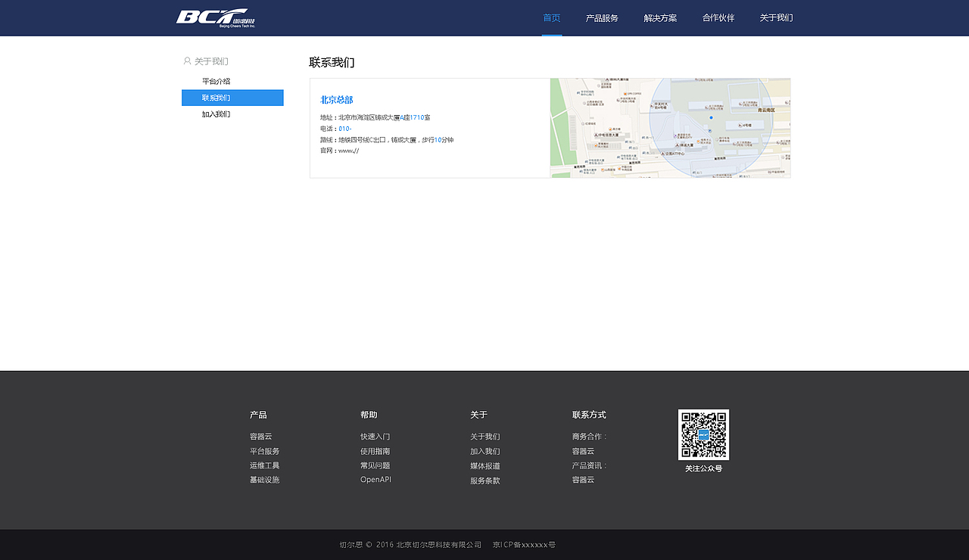Open the 媒体报道 footer link

(484, 465)
